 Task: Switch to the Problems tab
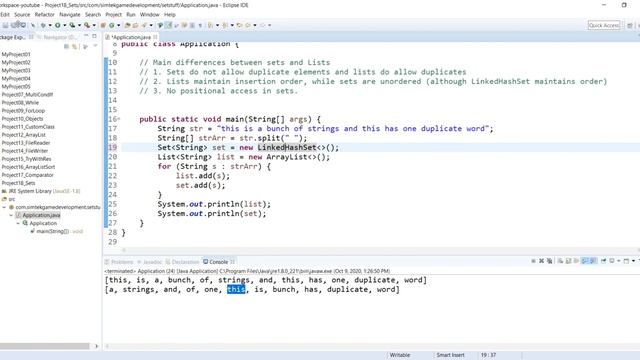[x=119, y=262]
